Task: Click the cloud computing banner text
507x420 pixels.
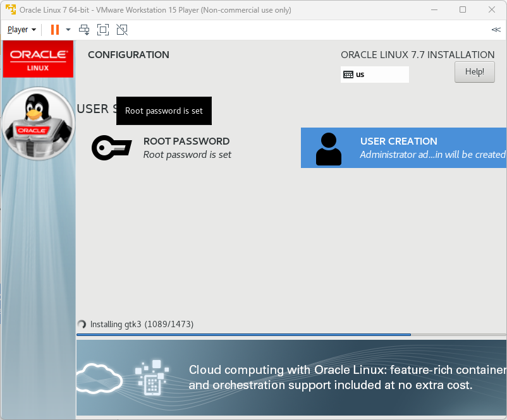Action: pos(347,377)
